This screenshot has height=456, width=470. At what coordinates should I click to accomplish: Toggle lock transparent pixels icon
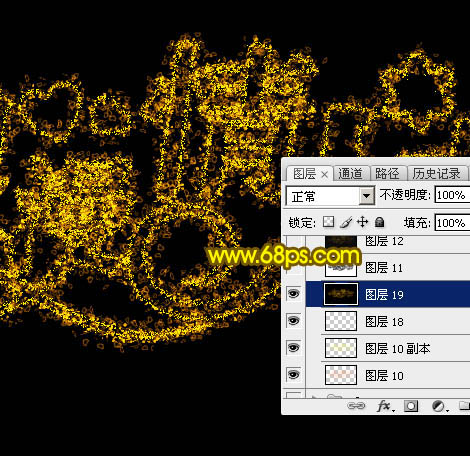coord(329,222)
